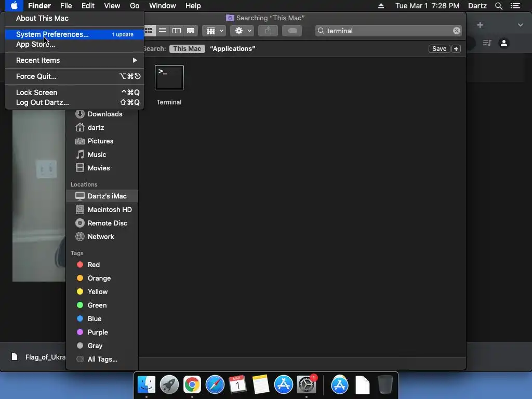Open the gear Action dropdown
Viewport: 532px width, 399px height.
(242, 31)
